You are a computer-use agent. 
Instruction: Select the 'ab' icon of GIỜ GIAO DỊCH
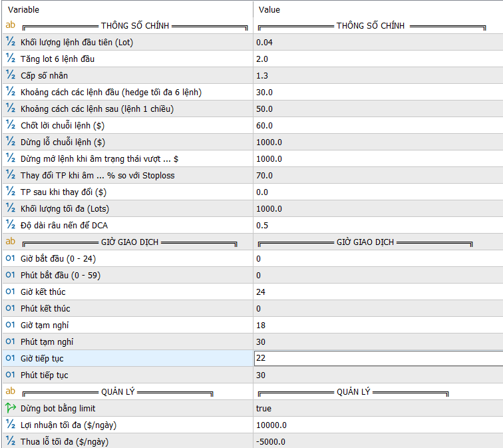(x=10, y=241)
